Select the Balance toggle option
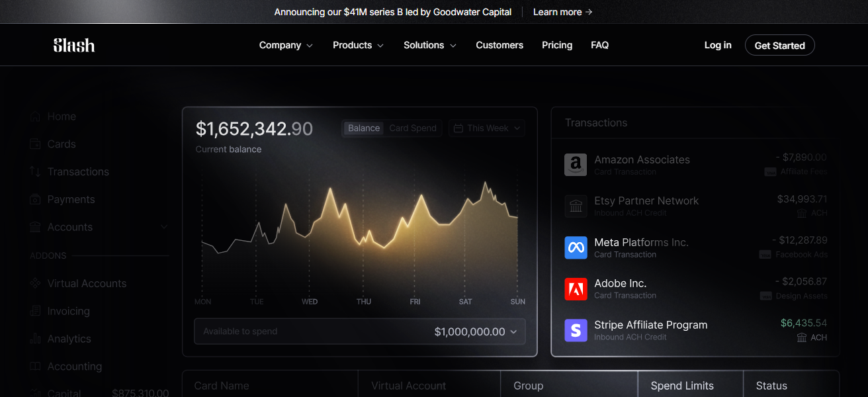 tap(364, 128)
